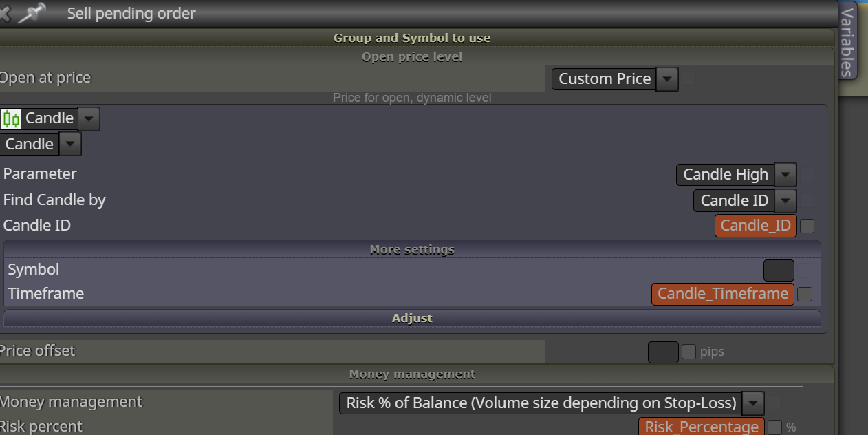
Task: Click the pin icon in the title bar
Action: [32, 13]
